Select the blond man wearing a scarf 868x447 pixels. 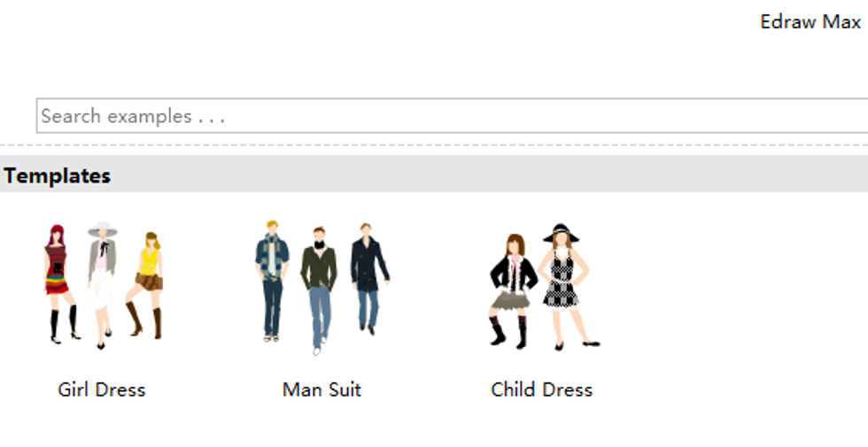pyautogui.click(x=272, y=281)
